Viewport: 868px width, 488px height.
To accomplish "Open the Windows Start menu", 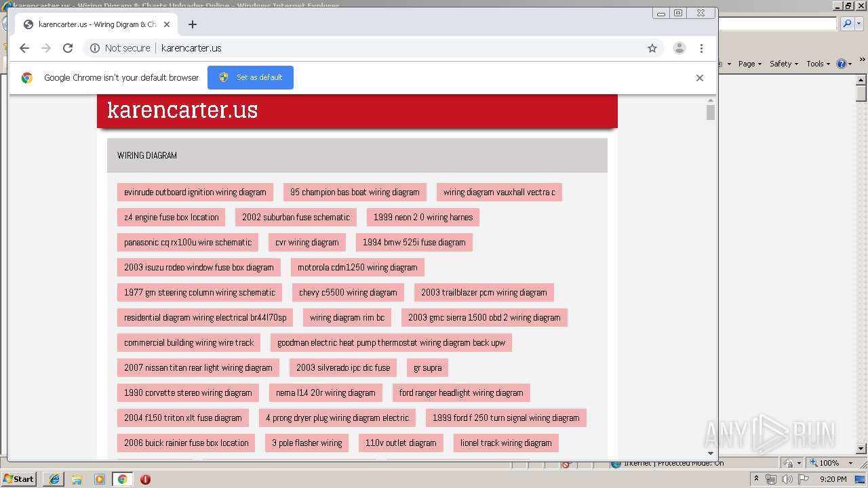I will pyautogui.click(x=19, y=479).
